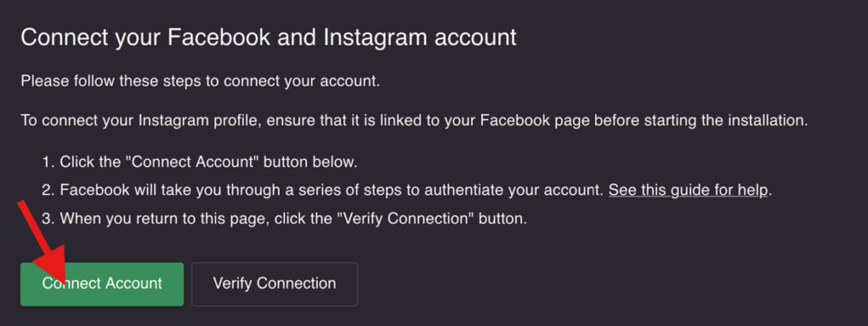The height and width of the screenshot is (326, 868).
Task: Click "Facebook page" in the Instagram note
Action: [x=535, y=120]
